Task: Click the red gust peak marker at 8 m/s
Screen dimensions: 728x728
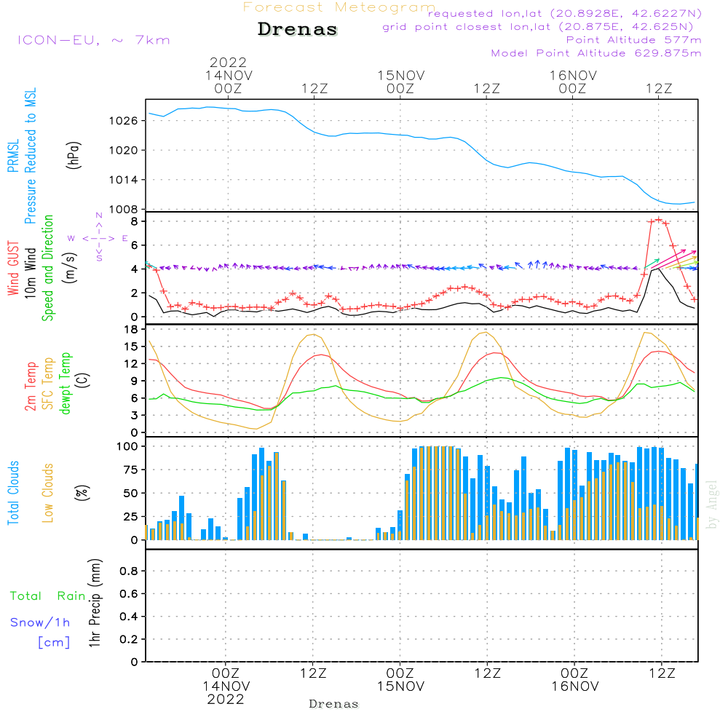Action: (659, 220)
